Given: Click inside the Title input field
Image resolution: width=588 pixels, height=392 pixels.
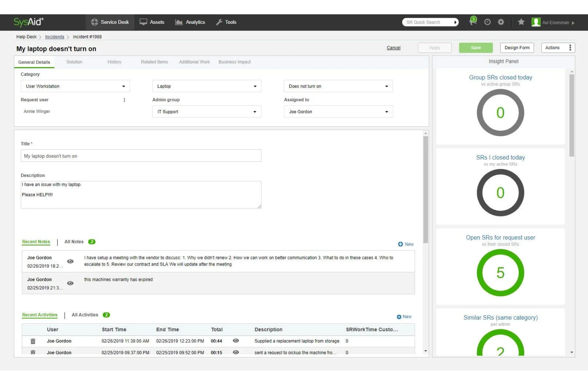Looking at the screenshot, I should [x=141, y=155].
